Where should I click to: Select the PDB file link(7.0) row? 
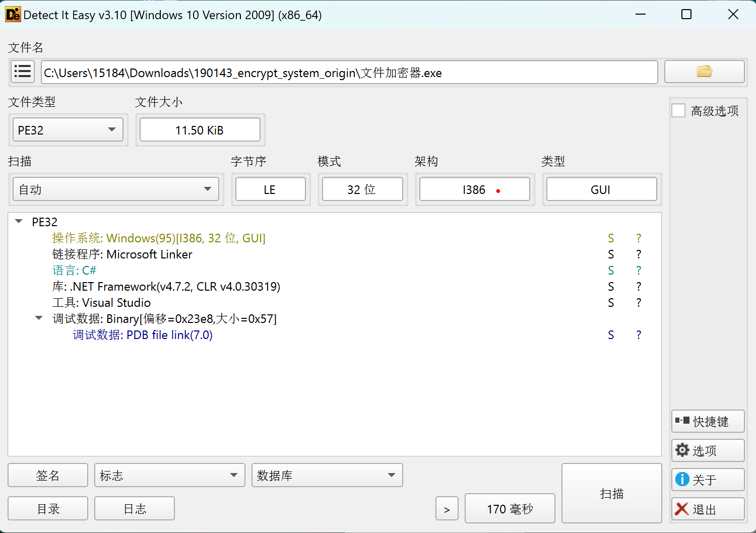335,335
